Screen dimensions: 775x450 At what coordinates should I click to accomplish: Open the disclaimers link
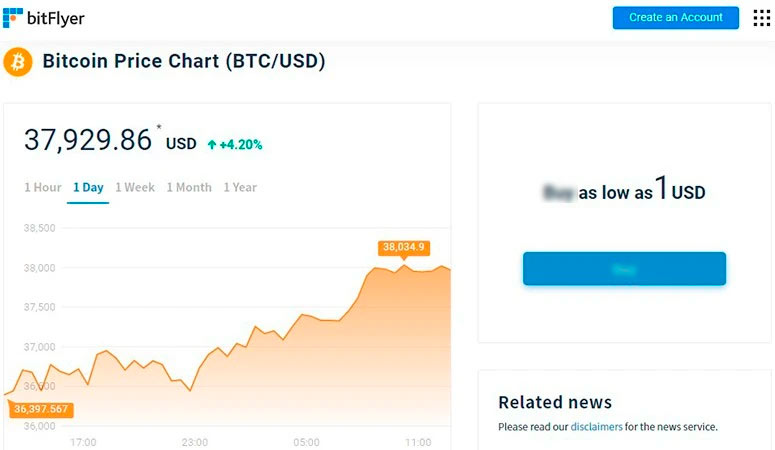click(x=596, y=427)
